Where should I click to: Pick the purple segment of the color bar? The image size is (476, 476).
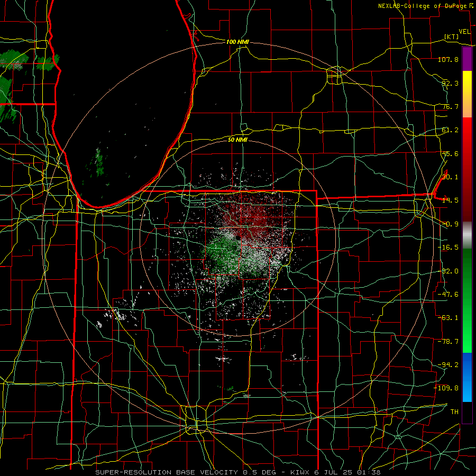click(467, 59)
